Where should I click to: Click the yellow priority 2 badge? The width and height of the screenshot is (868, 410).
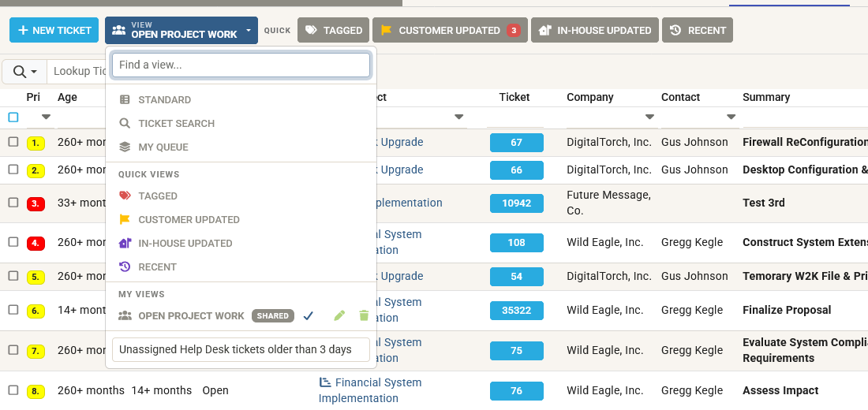click(x=36, y=170)
